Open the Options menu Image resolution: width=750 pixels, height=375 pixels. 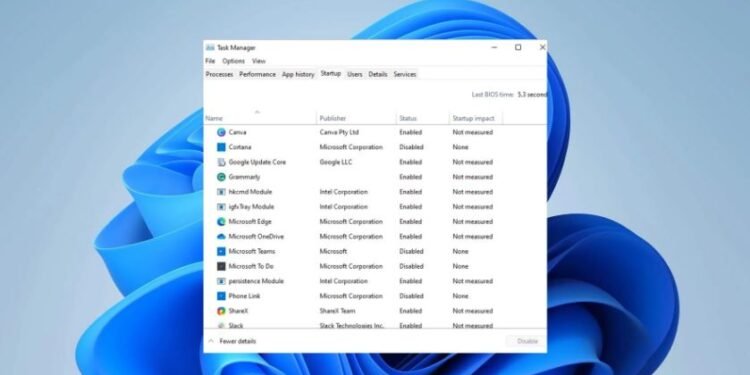click(x=233, y=61)
